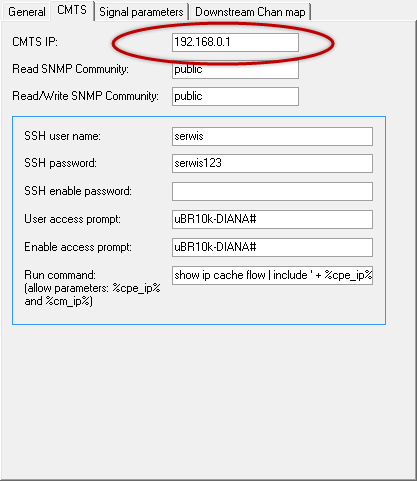Select the SSH user name field
The image size is (417, 481).
pos(272,136)
